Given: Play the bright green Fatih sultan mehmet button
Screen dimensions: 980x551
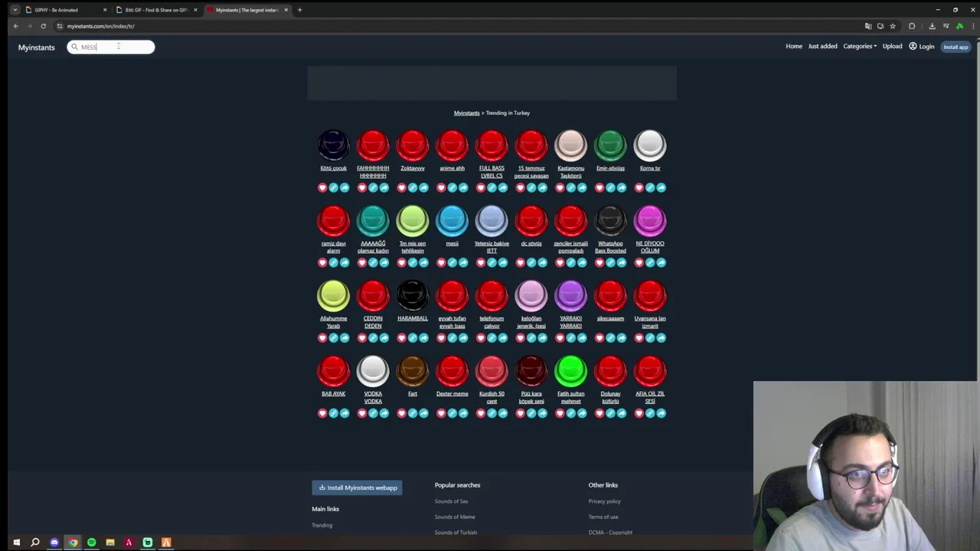Looking at the screenshot, I should pos(570,371).
